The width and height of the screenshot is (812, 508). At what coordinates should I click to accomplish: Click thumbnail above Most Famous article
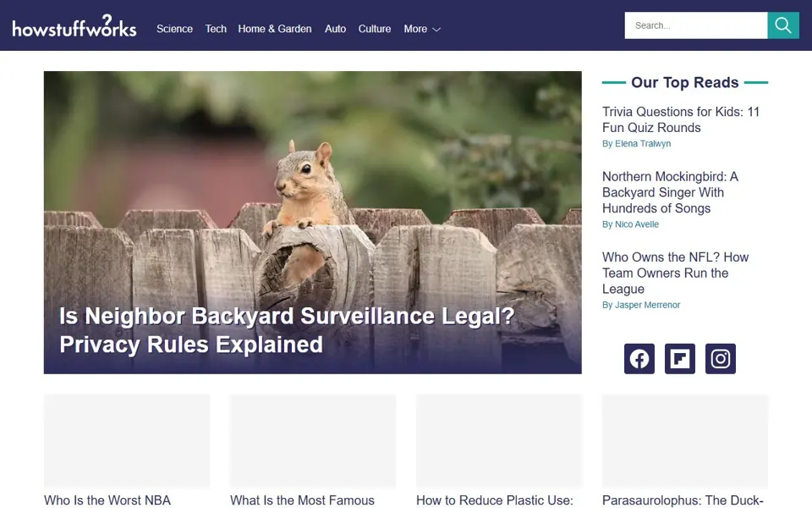tap(313, 441)
